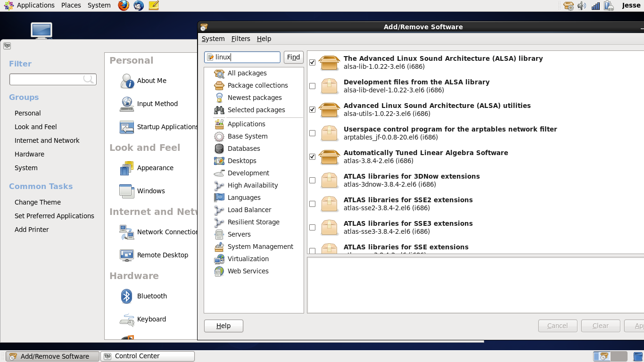Screen dimensions: 644x362
Task: Uncheck the alsa-lib-1.0.22-3.el6 package
Action: 312,62
